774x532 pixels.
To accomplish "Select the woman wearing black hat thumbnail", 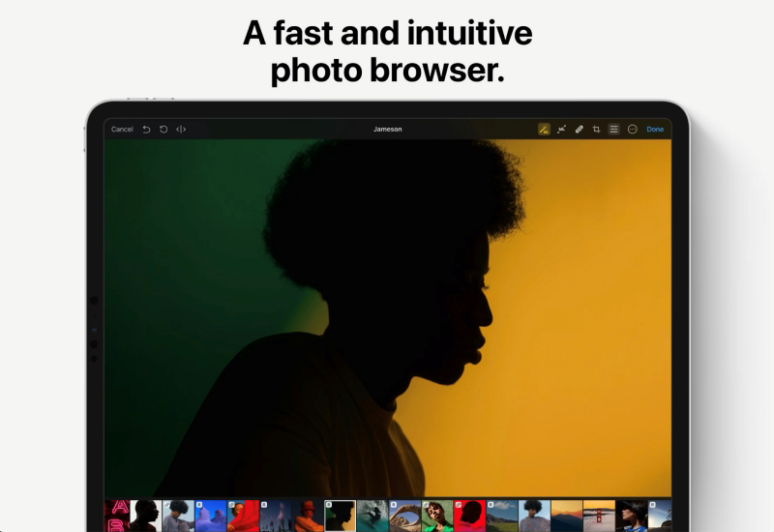I will pyautogui.click(x=632, y=516).
